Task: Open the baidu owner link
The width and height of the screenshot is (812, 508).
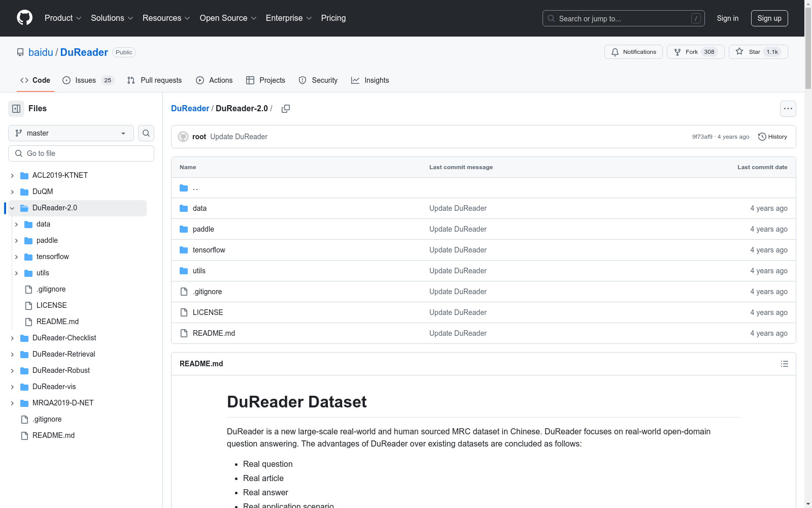Action: (41, 52)
